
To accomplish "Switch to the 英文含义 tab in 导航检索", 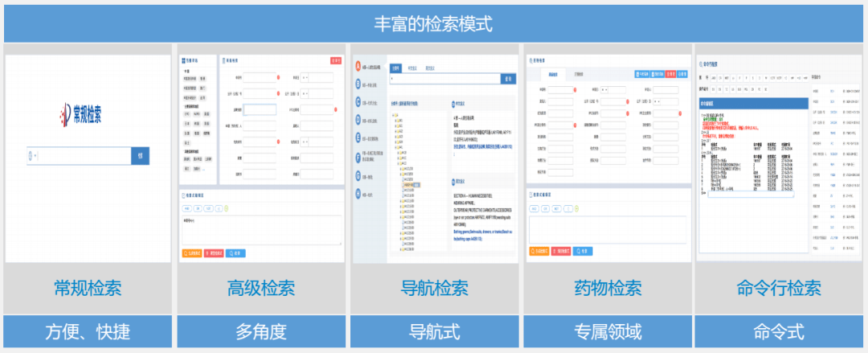I will (x=430, y=68).
